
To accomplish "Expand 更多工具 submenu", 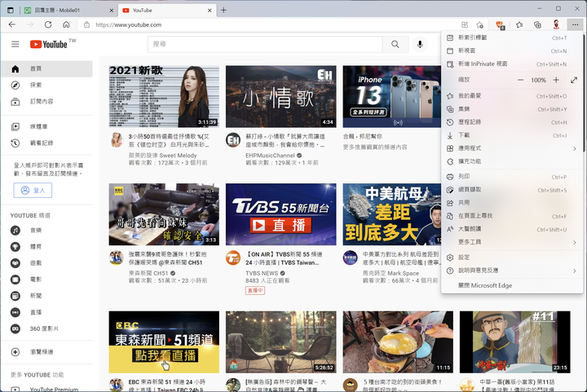I will point(512,242).
